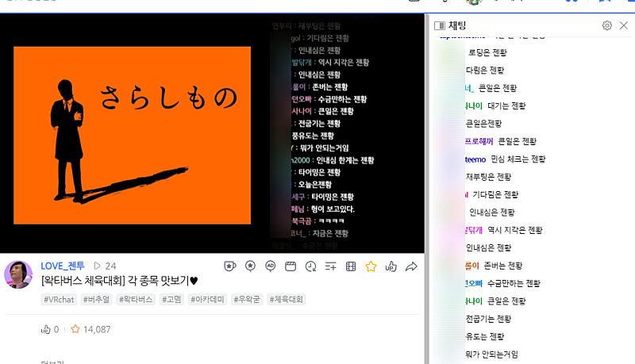Add broadcast to playlist icon

click(x=330, y=266)
